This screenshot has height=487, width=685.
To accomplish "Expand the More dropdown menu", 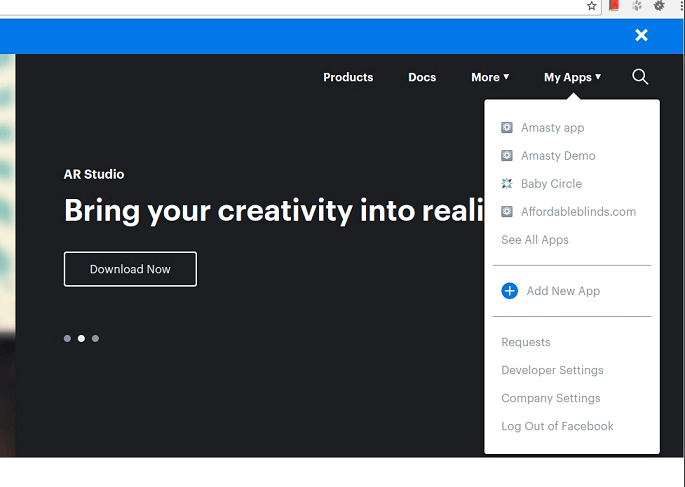I will 490,77.
